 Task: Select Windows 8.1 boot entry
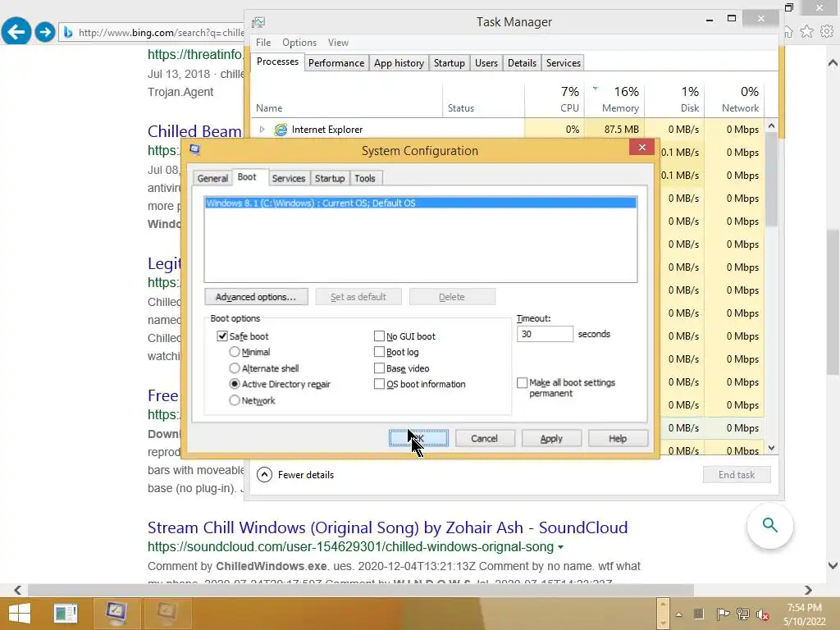(421, 203)
